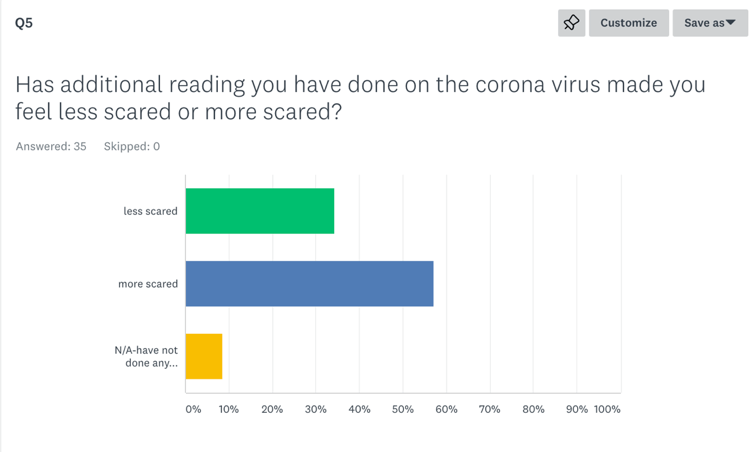Image resolution: width=754 pixels, height=452 pixels.
Task: Click the 'less scared' axis label
Action: point(150,211)
